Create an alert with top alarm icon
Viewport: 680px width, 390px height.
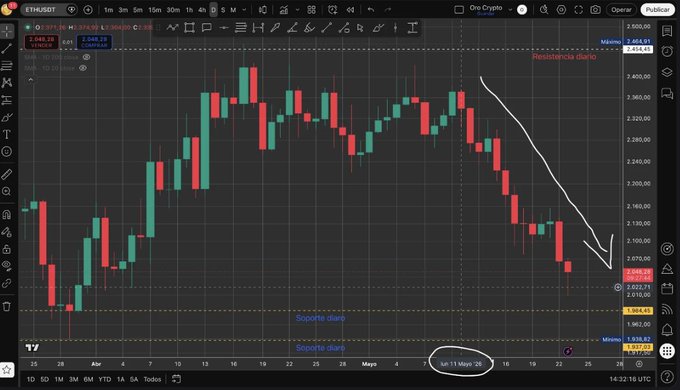click(x=333, y=10)
